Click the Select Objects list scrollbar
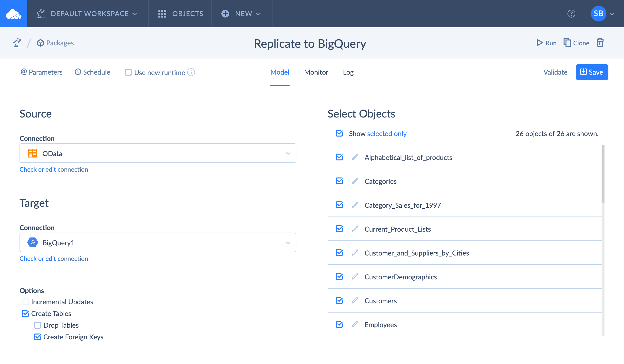 (x=603, y=175)
